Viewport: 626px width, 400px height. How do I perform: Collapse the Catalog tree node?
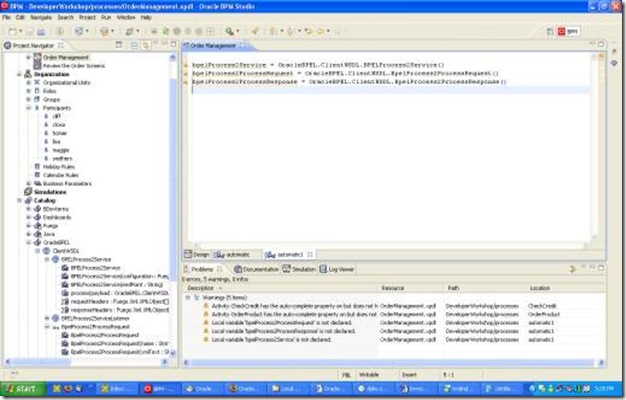click(19, 200)
